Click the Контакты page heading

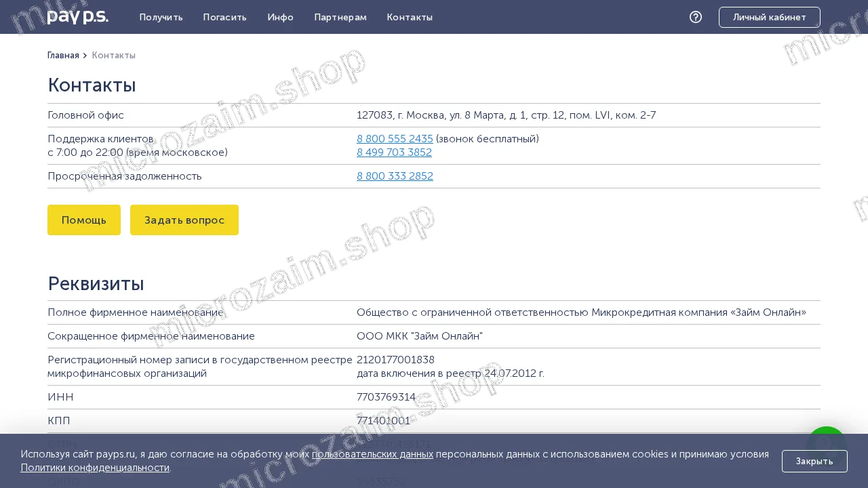(92, 85)
